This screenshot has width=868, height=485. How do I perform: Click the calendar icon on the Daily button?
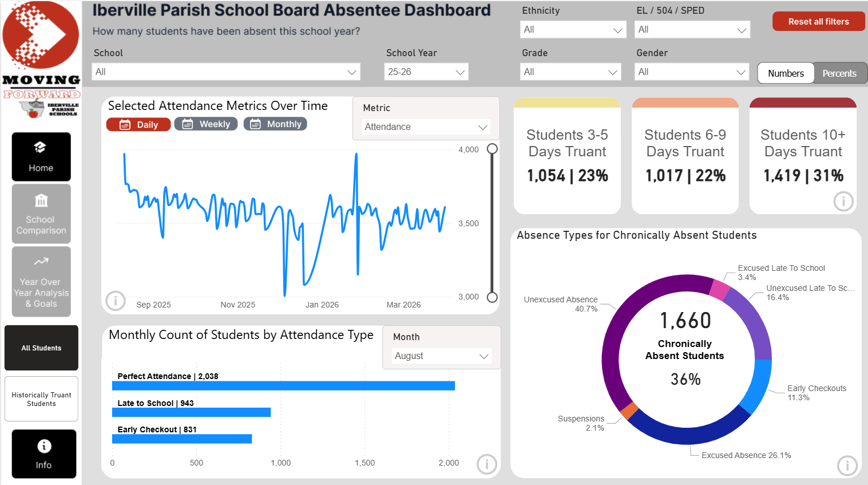click(125, 125)
